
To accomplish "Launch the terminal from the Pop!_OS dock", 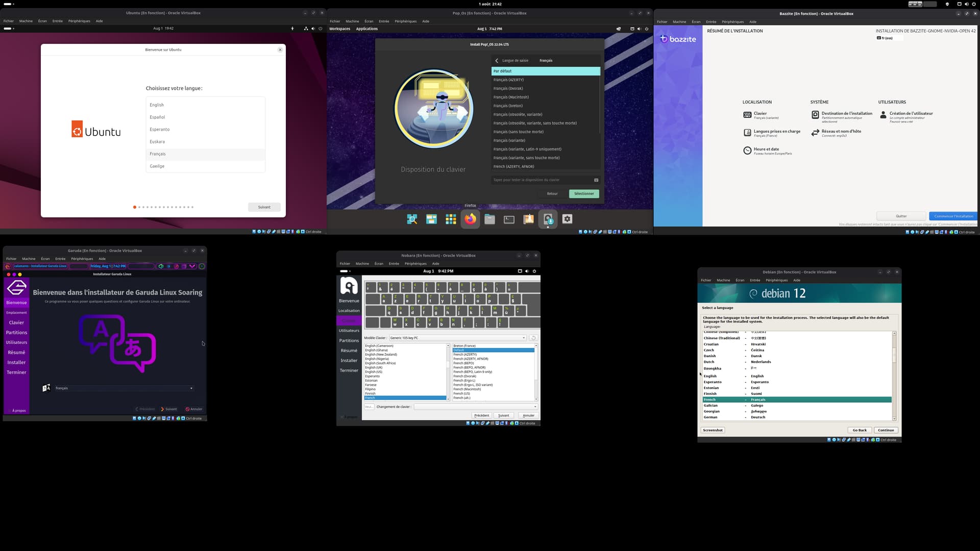I will point(509,219).
